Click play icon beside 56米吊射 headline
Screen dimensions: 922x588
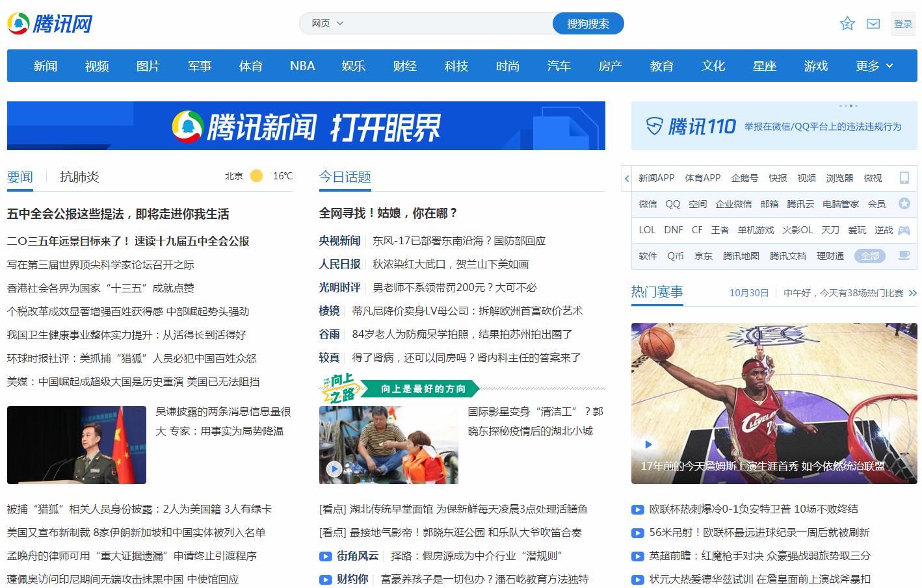[x=638, y=533]
